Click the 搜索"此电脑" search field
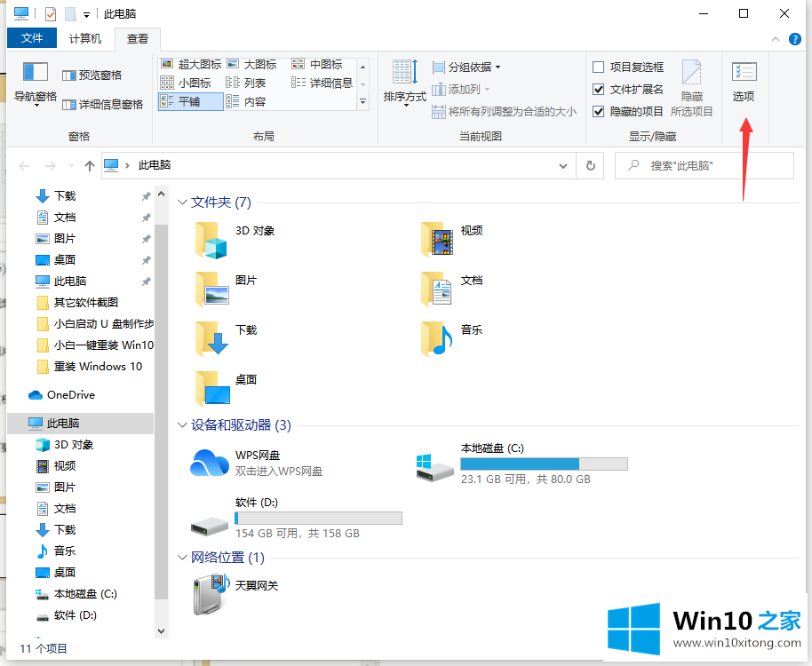Image resolution: width=812 pixels, height=666 pixels. coord(705,165)
